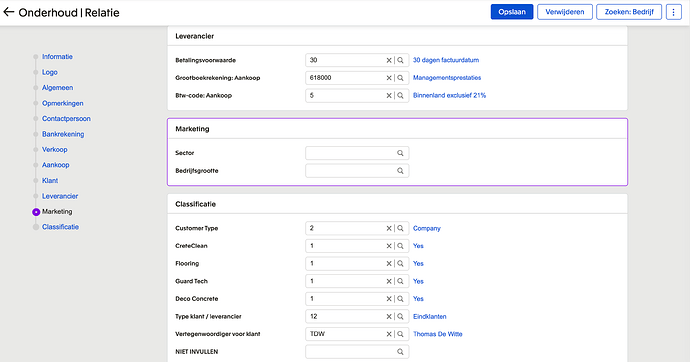The width and height of the screenshot is (690, 362).
Task: Clear the Customer Type value
Action: point(389,228)
